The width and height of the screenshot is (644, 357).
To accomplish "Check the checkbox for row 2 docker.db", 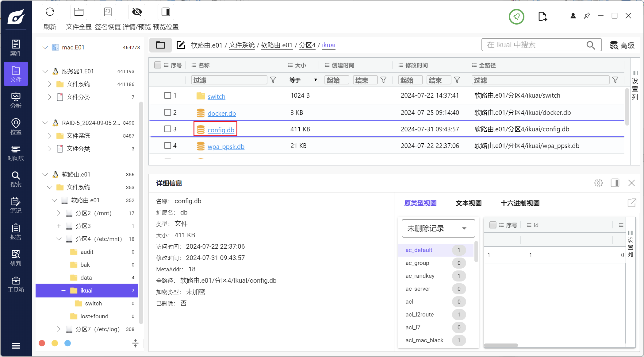I will point(167,112).
